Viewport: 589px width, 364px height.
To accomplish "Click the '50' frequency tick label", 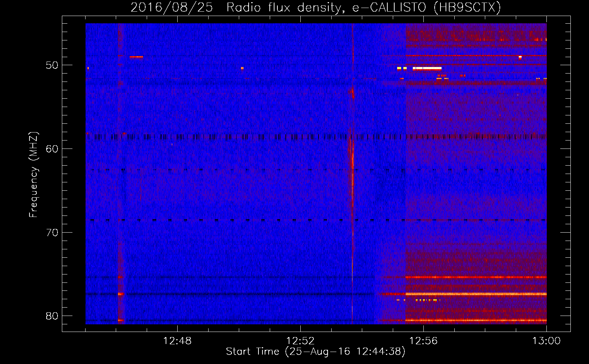I will (52, 65).
